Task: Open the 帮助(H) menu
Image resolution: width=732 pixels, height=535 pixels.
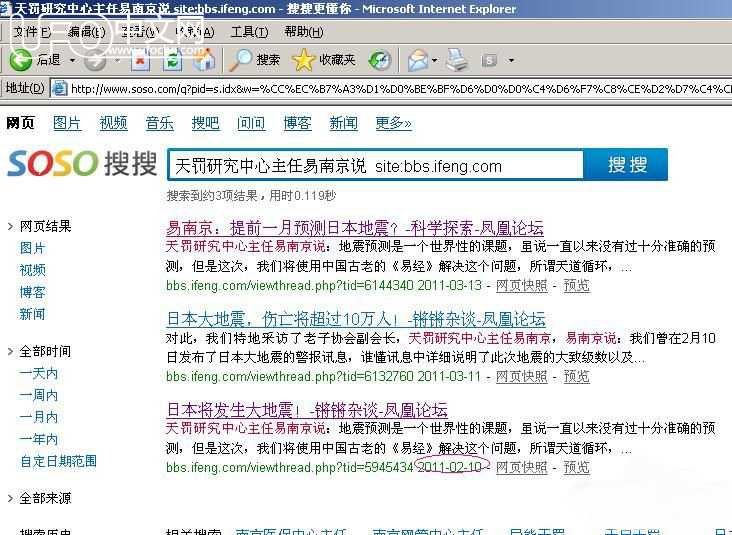Action: [x=303, y=32]
